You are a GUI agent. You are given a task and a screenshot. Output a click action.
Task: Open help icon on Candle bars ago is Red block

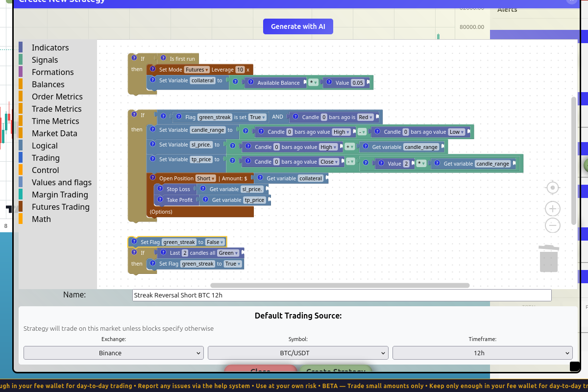pos(295,117)
